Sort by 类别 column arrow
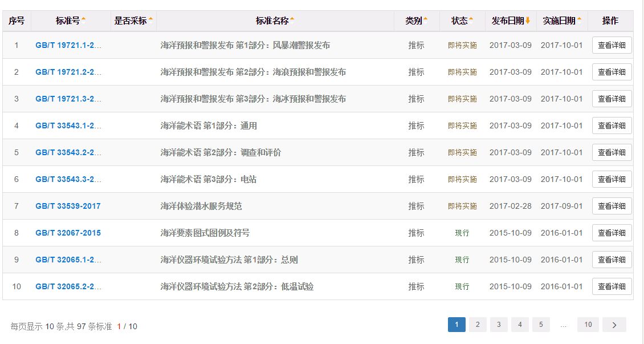Image resolution: width=644 pixels, height=344 pixels. [425, 20]
